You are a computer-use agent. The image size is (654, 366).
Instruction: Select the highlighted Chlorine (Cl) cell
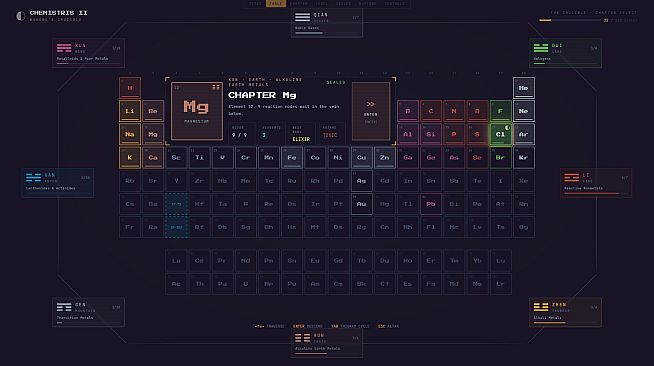501,134
